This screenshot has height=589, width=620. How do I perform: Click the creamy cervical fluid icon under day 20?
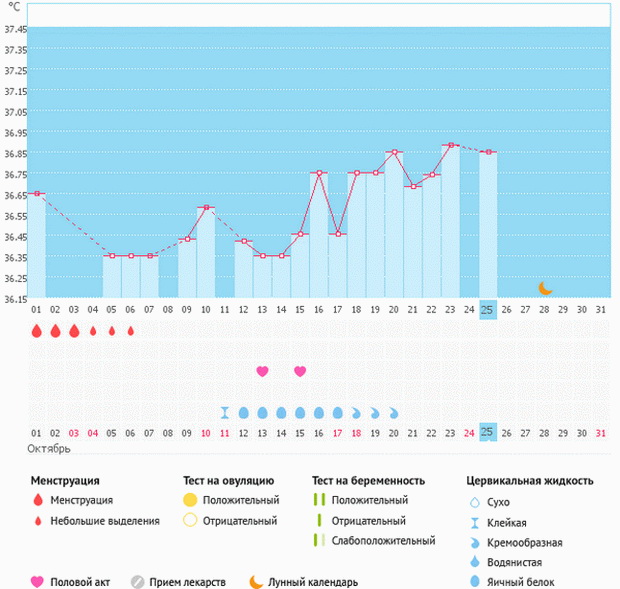(x=394, y=412)
